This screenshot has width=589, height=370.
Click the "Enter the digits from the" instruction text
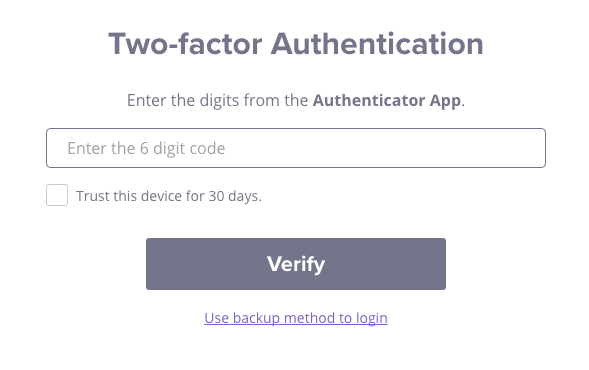click(217, 100)
